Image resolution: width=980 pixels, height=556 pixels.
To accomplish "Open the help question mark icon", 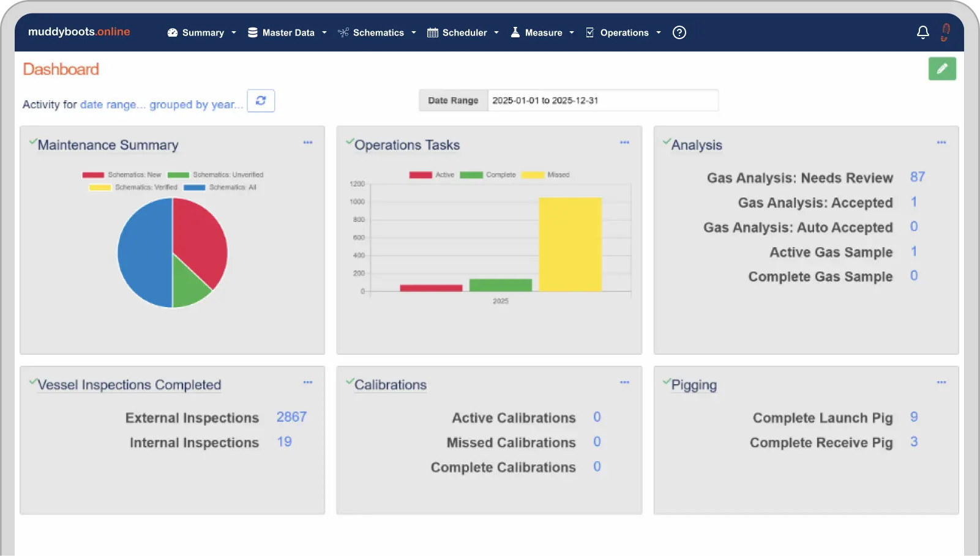I will pyautogui.click(x=679, y=32).
